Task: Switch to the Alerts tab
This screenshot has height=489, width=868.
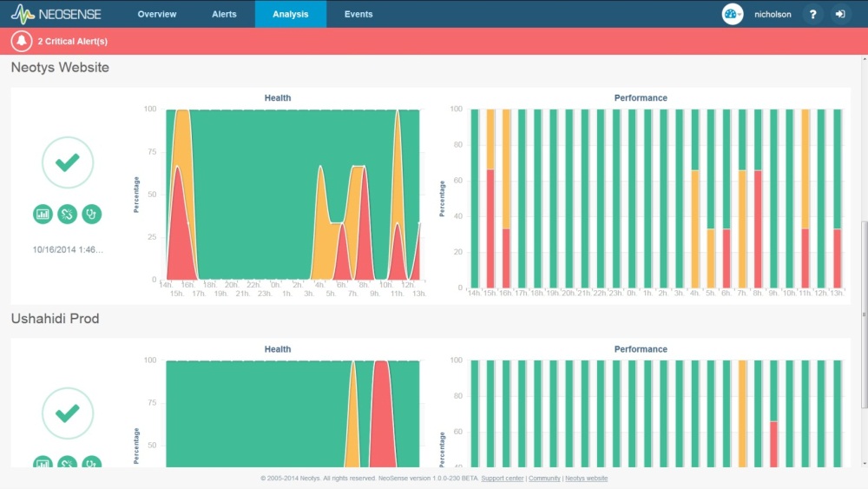Action: click(224, 15)
